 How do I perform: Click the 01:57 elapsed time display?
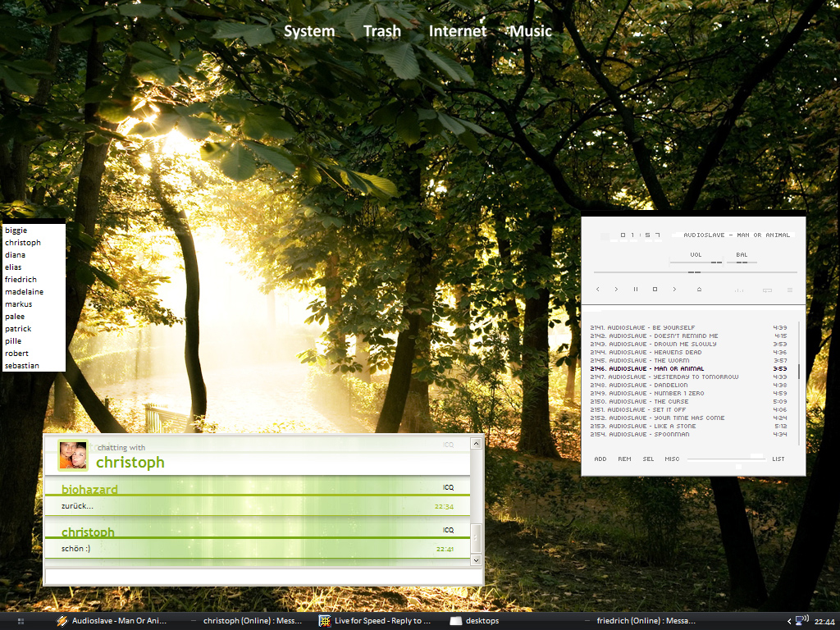coord(640,235)
